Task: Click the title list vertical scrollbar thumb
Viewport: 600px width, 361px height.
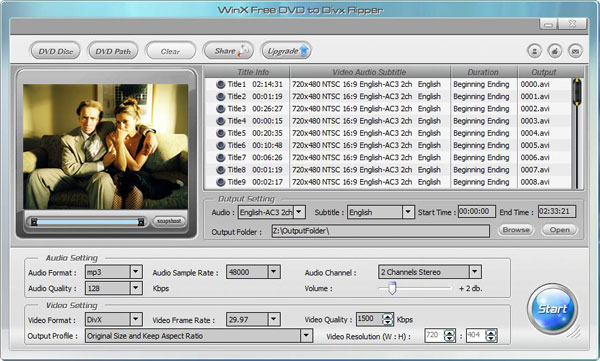Action: click(577, 92)
